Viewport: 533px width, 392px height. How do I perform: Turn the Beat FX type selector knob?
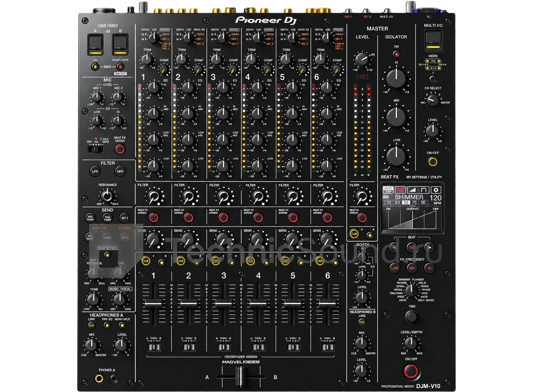click(411, 290)
